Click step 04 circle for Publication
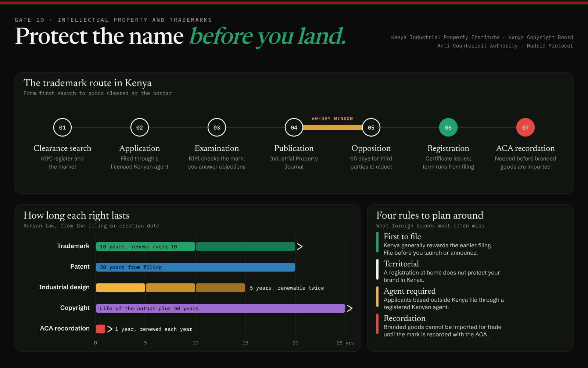Screen dimensions: 588x368 [x=294, y=127]
